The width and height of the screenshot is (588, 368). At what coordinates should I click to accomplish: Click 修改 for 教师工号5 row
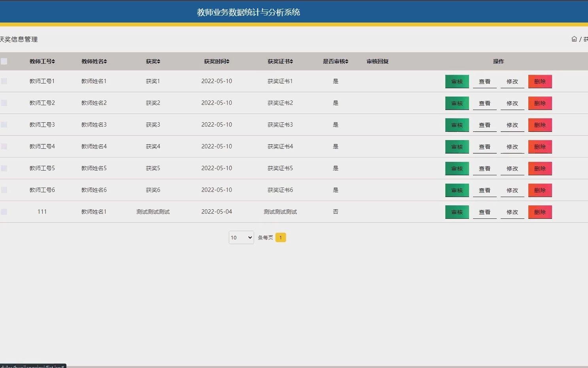[x=513, y=169]
